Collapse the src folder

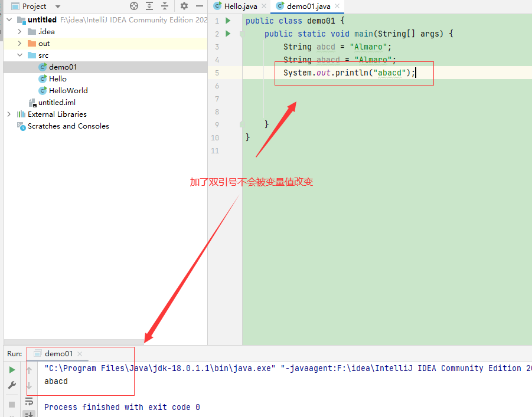pos(19,55)
